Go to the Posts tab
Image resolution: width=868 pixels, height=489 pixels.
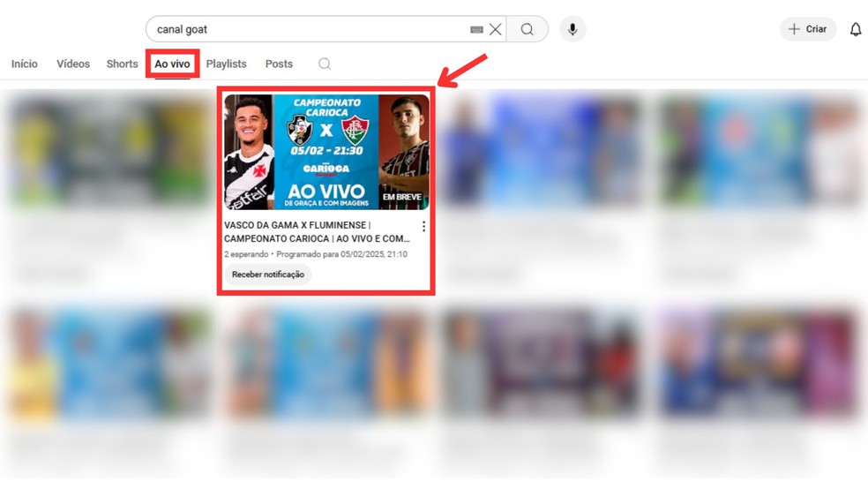pyautogui.click(x=279, y=64)
